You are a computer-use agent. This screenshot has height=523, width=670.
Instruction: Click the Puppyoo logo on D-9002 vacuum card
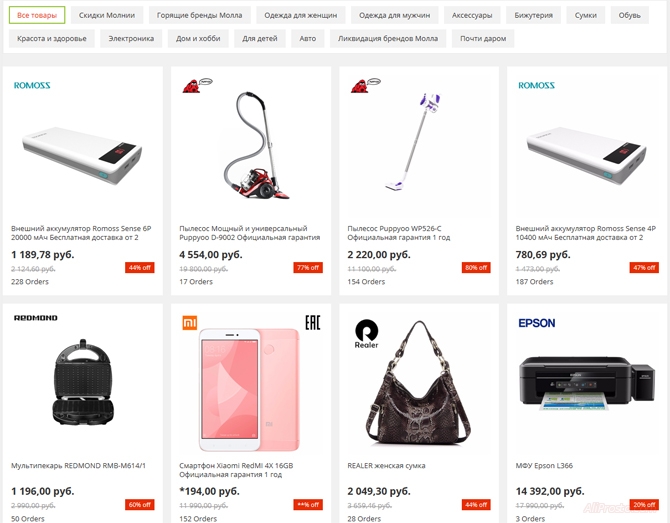click(197, 85)
